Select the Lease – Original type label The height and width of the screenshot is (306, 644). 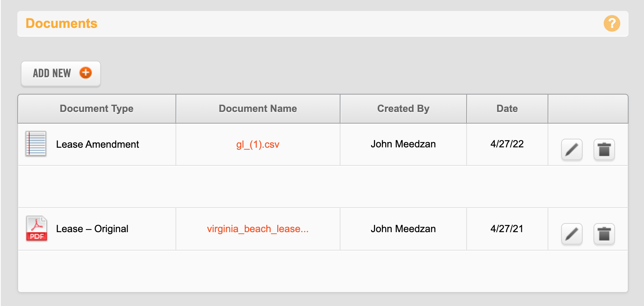92,229
